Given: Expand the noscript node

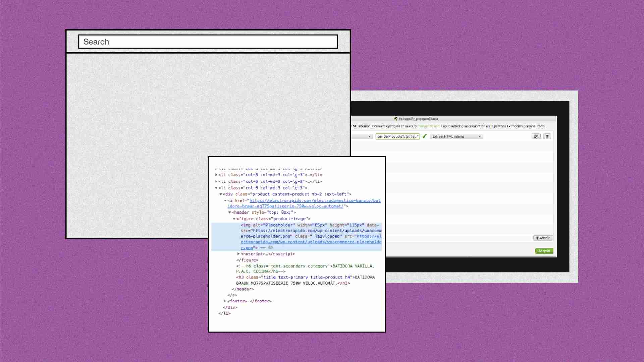Looking at the screenshot, I should tap(238, 254).
